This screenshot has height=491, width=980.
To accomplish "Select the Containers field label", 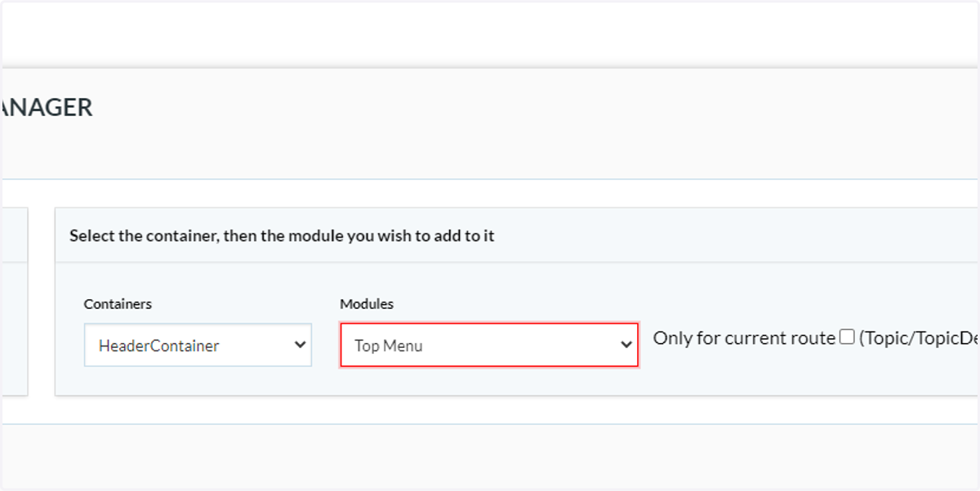I will 118,304.
